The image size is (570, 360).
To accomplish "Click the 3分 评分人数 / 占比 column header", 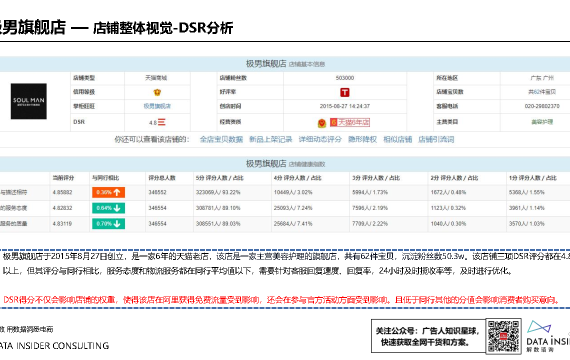I will [x=376, y=178].
